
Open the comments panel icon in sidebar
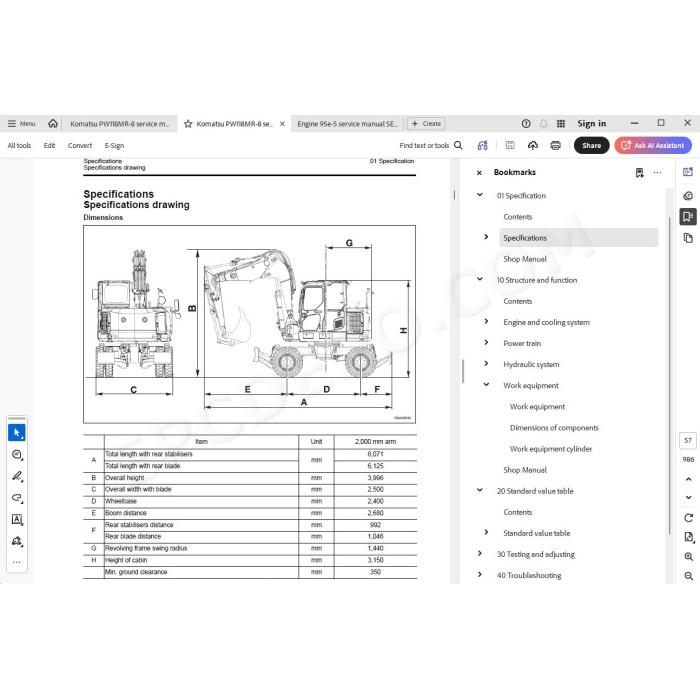click(688, 196)
